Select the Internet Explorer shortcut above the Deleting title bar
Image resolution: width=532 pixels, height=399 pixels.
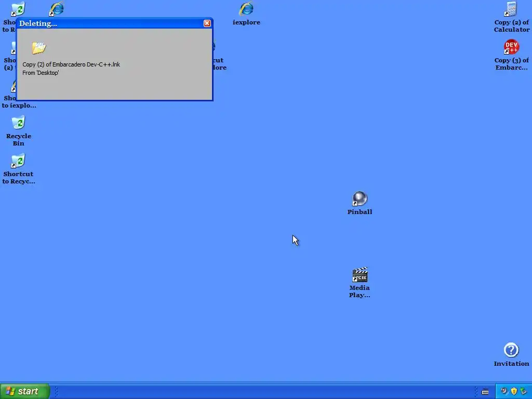coord(56,8)
